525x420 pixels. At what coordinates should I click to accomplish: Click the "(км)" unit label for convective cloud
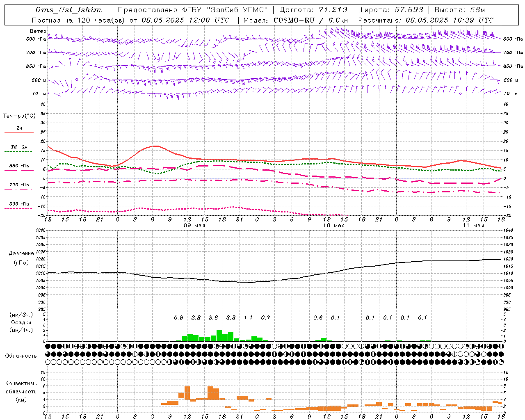(21, 399)
